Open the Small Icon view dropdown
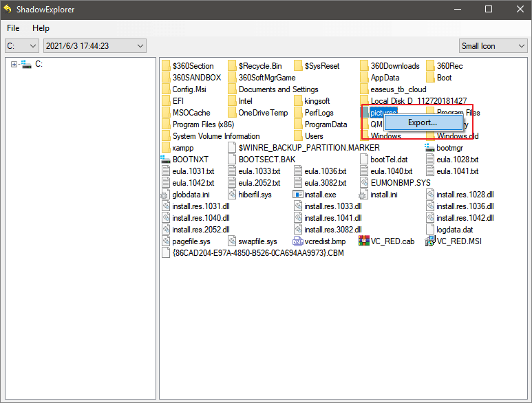The image size is (532, 403). pos(493,46)
